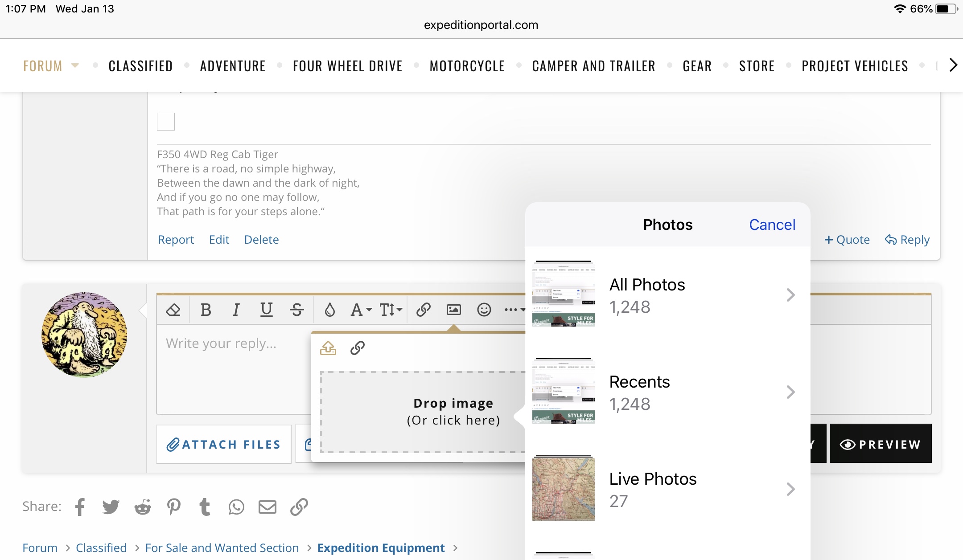Select the upload image tab icon
The image size is (963, 560).
(328, 348)
